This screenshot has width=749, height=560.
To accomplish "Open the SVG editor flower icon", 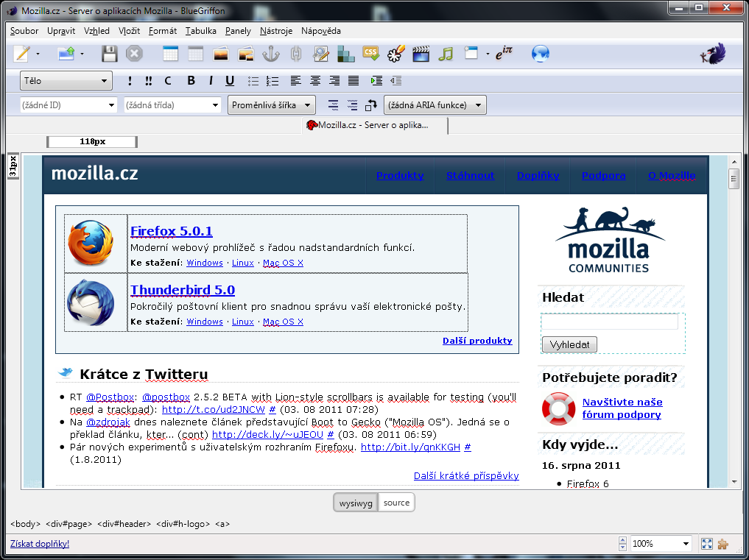I will coord(396,54).
